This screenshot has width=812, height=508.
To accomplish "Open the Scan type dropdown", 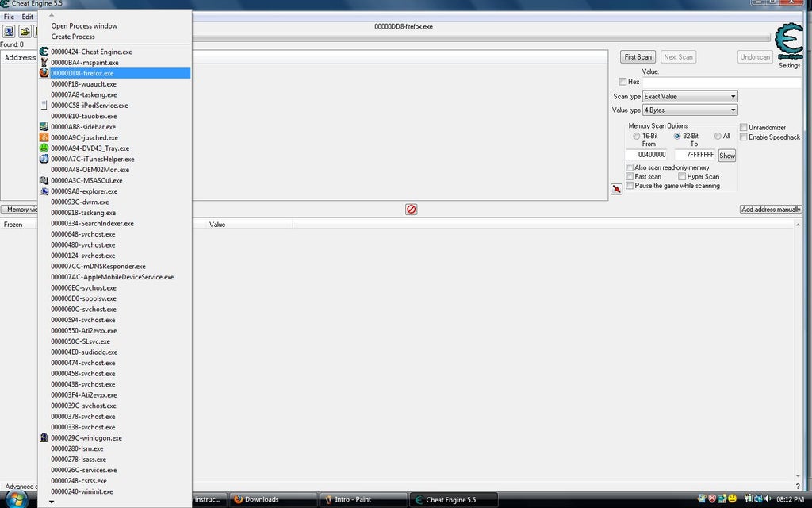I will [x=690, y=96].
